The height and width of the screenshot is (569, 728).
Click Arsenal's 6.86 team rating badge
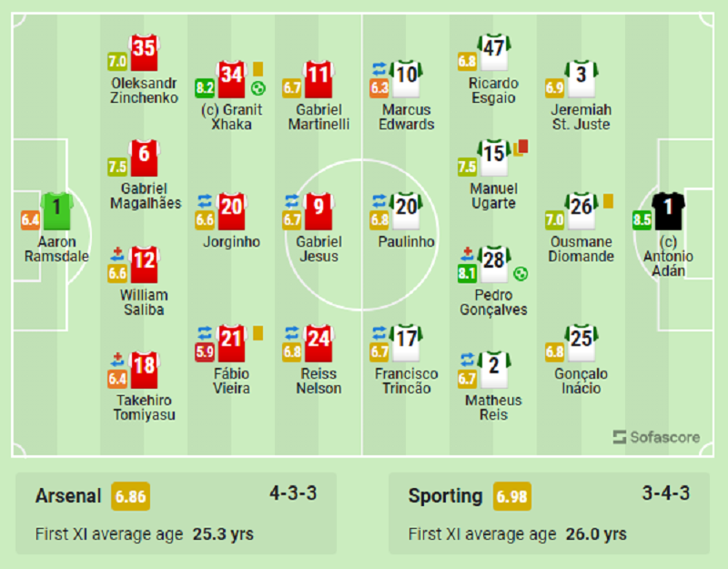coord(130,497)
